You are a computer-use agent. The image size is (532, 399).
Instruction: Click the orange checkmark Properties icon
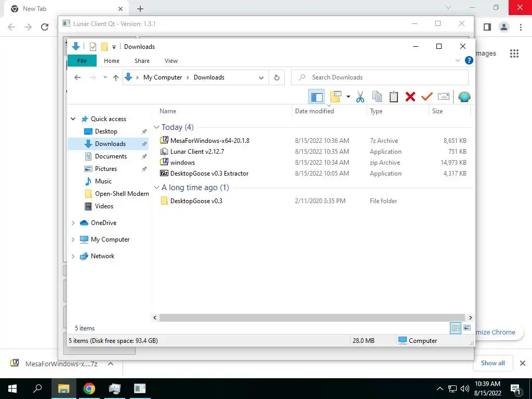click(x=427, y=97)
